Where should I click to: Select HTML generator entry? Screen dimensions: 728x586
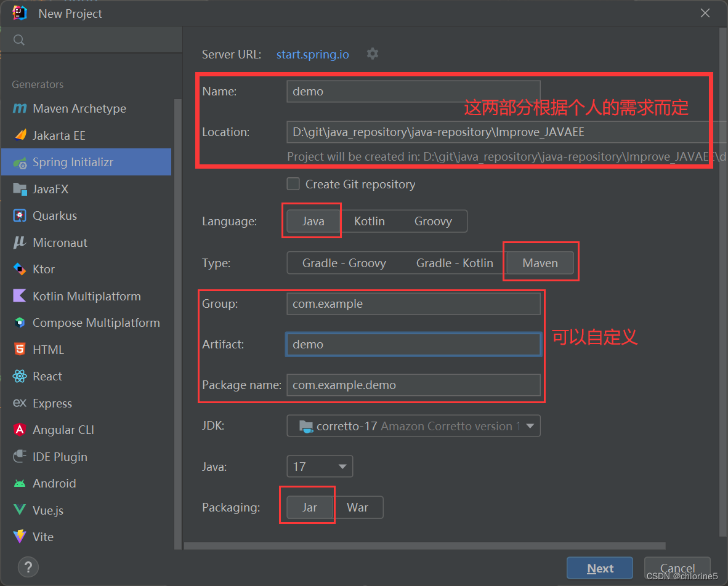(x=86, y=350)
